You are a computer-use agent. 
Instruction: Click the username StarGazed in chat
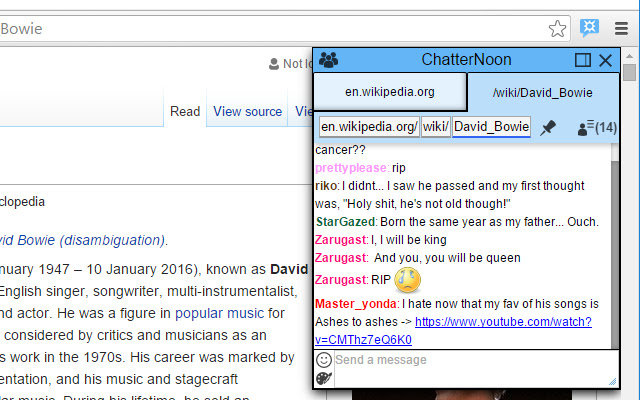[x=346, y=222]
